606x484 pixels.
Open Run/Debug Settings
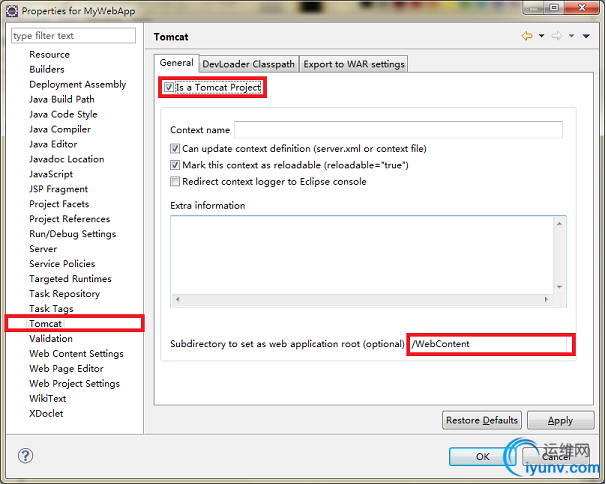point(73,234)
